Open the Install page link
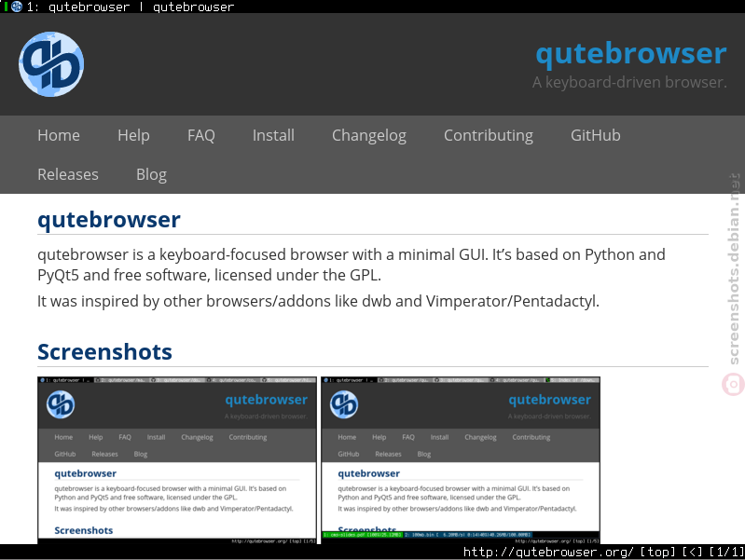 (x=273, y=135)
